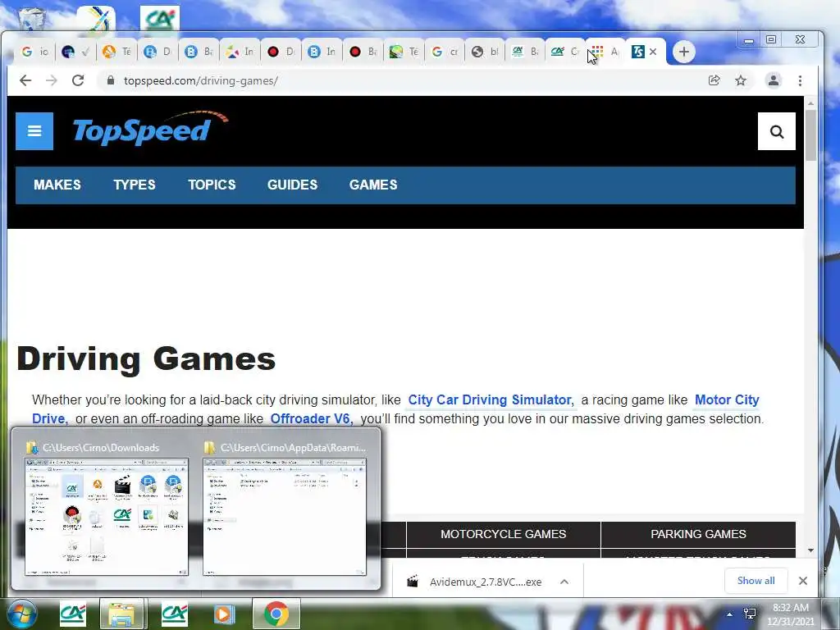Click the network icon in system tray

coord(750,614)
